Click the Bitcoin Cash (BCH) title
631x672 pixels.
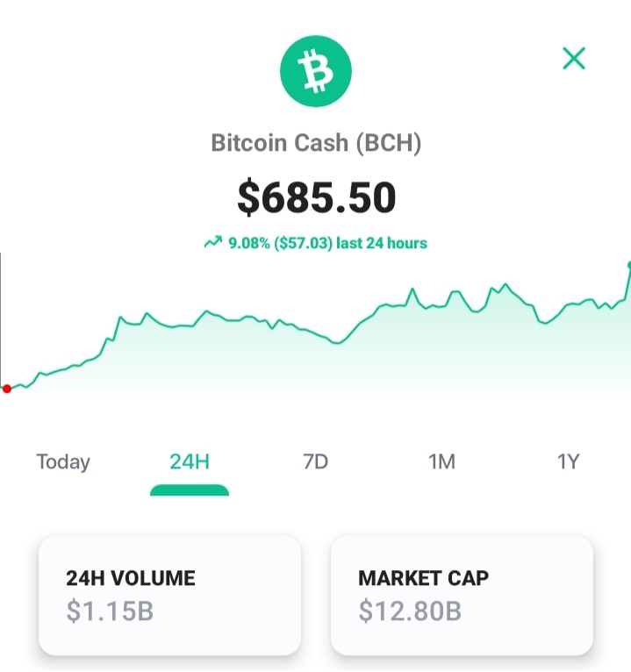pos(316,143)
